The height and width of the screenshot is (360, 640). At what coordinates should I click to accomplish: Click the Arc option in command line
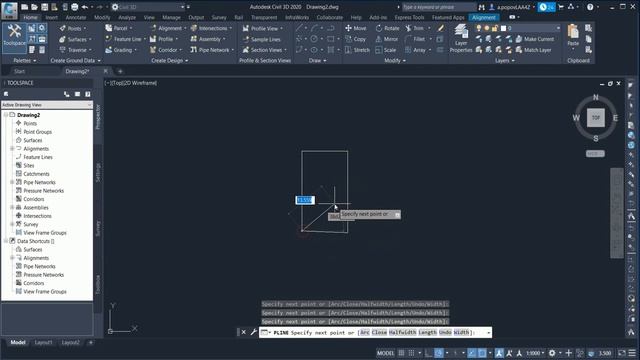tap(364, 332)
